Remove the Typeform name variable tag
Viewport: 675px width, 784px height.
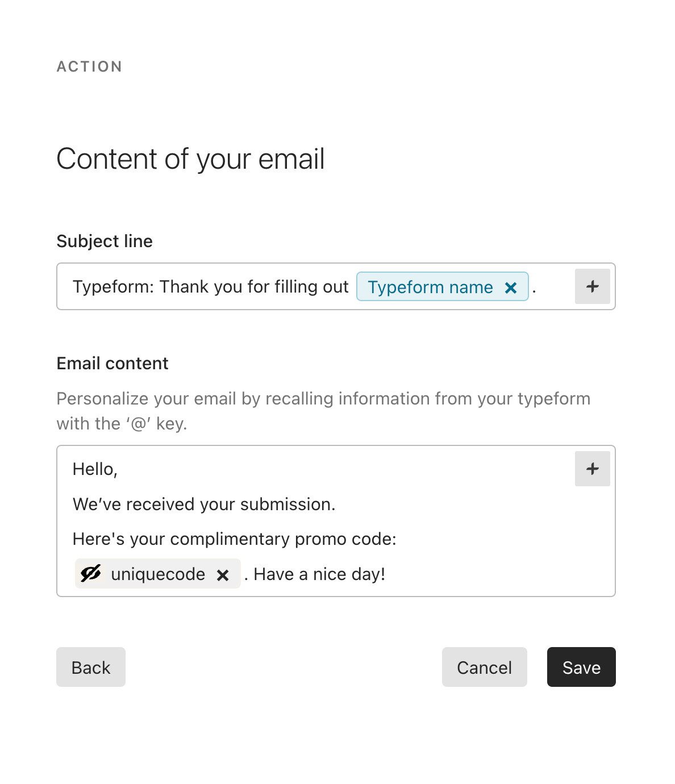tap(511, 288)
